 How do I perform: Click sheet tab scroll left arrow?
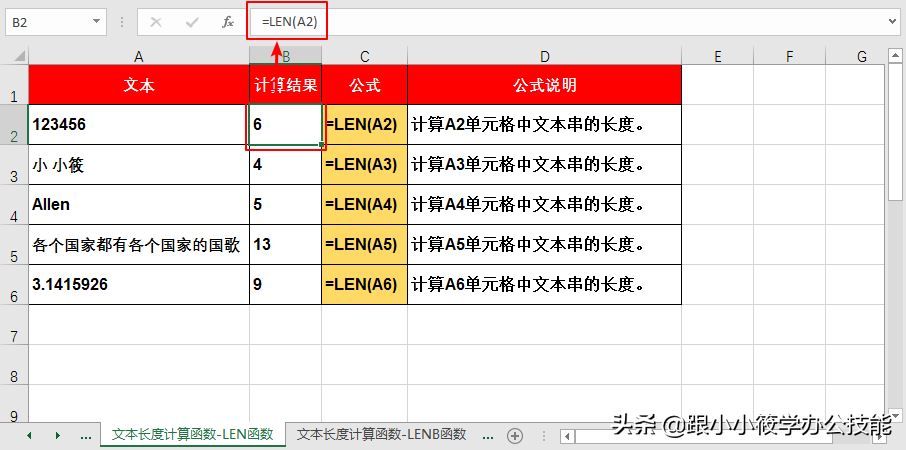(29, 436)
